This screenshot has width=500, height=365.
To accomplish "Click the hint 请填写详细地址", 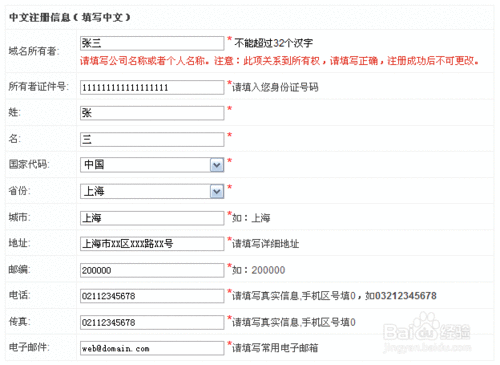I will [265, 244].
